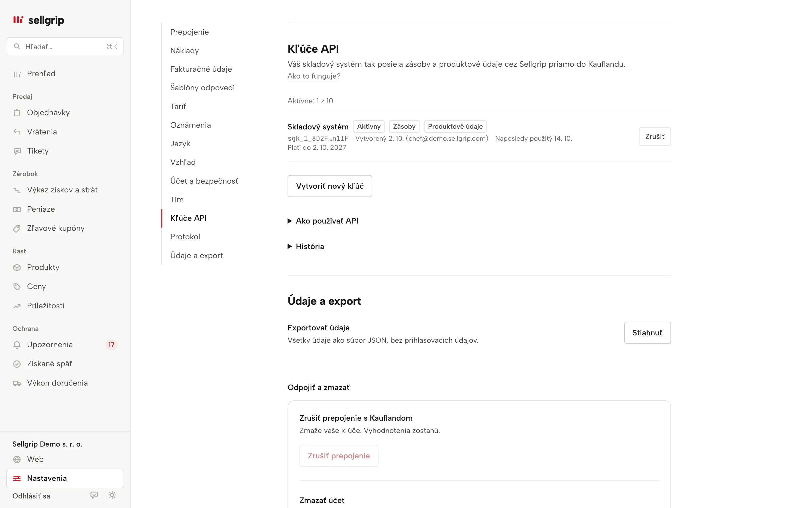The image size is (812, 508).
Task: Click the Zásoby scope tag
Action: [404, 126]
